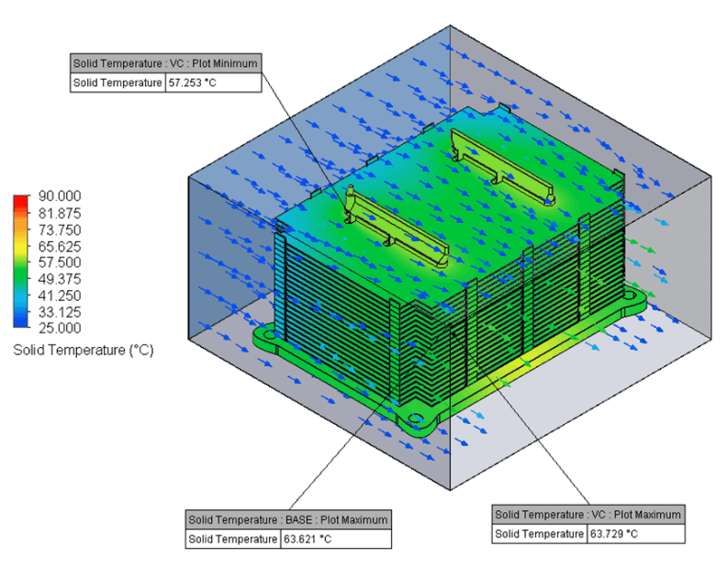The width and height of the screenshot is (728, 569).
Task: Click the front corner mounting hole on base
Action: pos(418,420)
